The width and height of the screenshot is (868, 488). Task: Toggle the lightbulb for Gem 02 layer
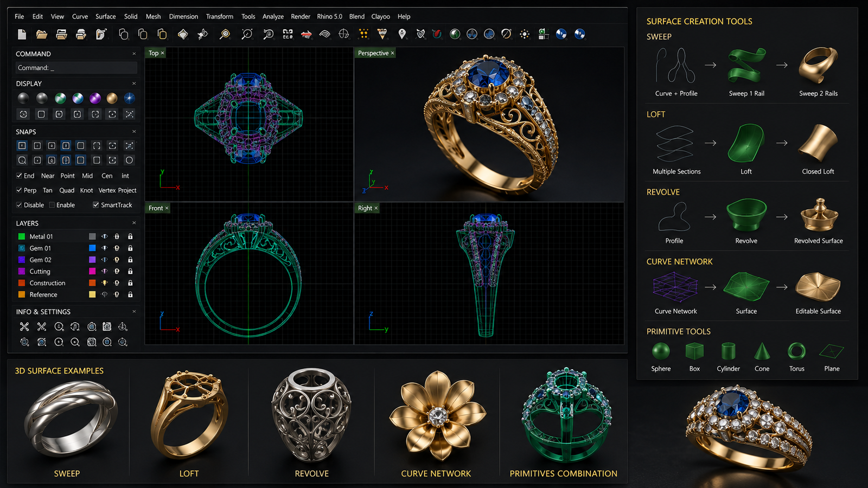point(117,260)
